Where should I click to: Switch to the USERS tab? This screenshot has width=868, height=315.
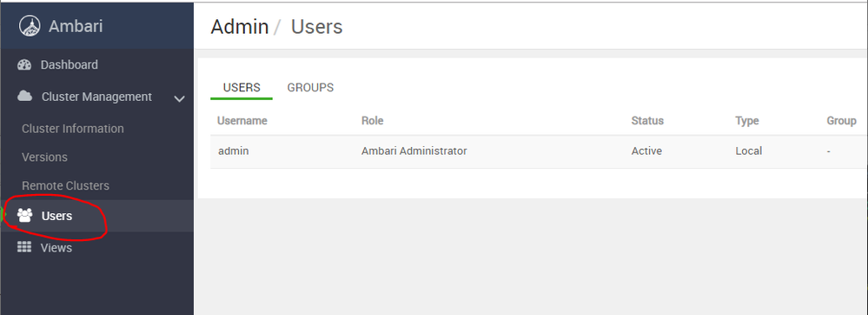click(242, 88)
